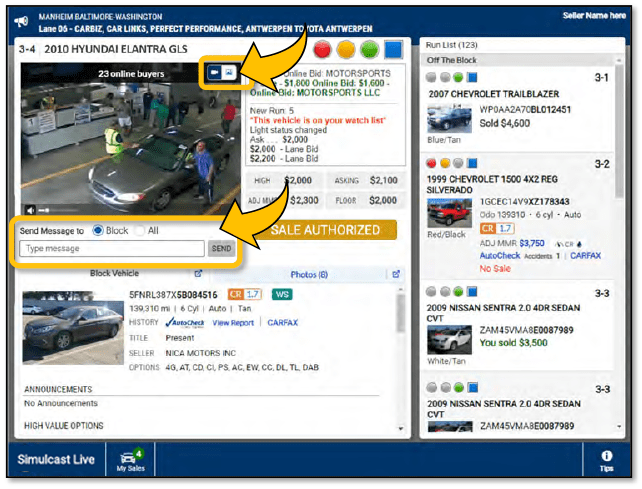
Task: Click the Type message input field
Action: pyautogui.click(x=112, y=248)
